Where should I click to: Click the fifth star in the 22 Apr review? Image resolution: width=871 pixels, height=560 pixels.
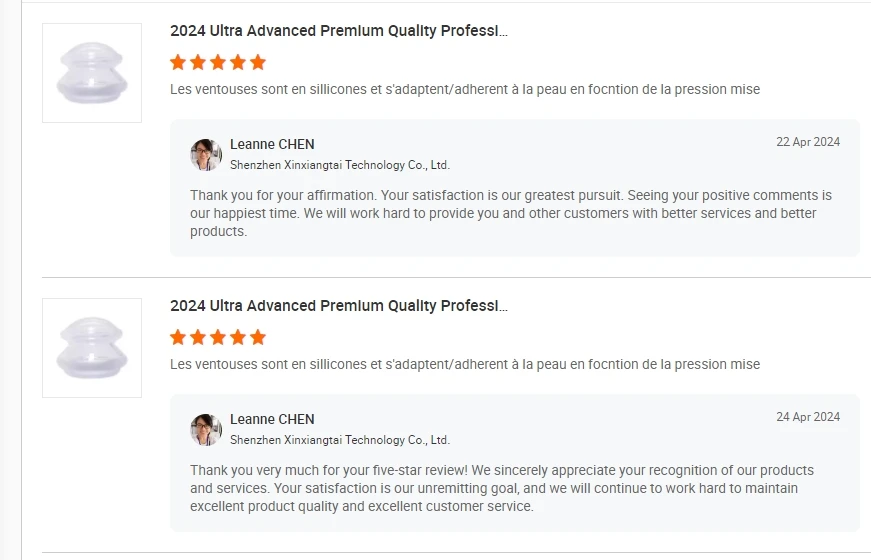pos(258,62)
